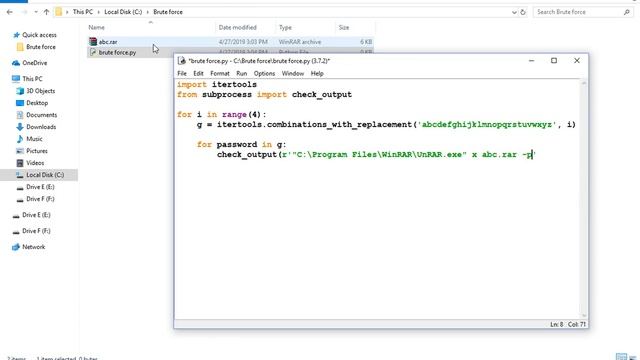640x360 pixels.
Task: Click the Downloads arrow icon in sidebar
Action: pos(20,127)
